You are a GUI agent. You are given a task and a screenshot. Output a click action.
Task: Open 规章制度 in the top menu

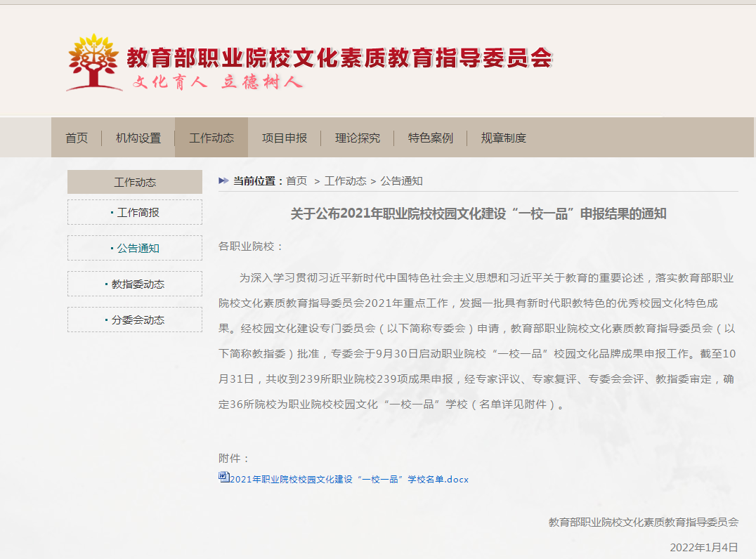tap(504, 138)
